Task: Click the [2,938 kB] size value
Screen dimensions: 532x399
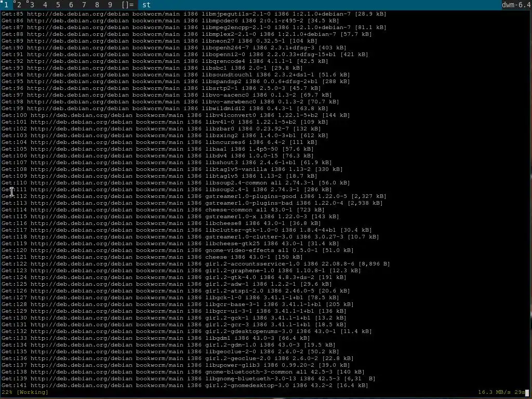Action: pos(364,203)
